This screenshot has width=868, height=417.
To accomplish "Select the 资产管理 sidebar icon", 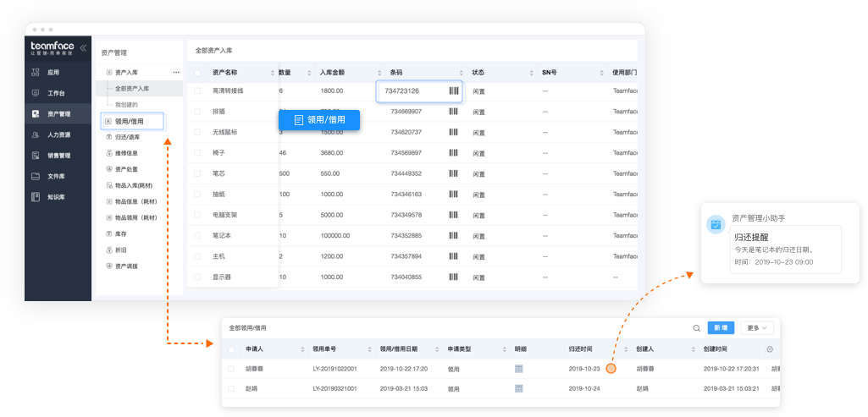I will (x=36, y=114).
